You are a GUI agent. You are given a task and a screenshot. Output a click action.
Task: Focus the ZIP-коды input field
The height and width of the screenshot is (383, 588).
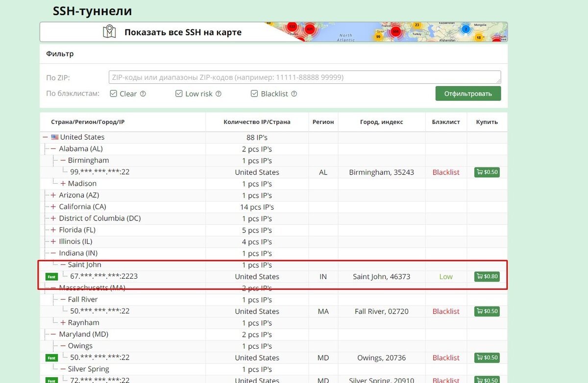click(x=305, y=77)
